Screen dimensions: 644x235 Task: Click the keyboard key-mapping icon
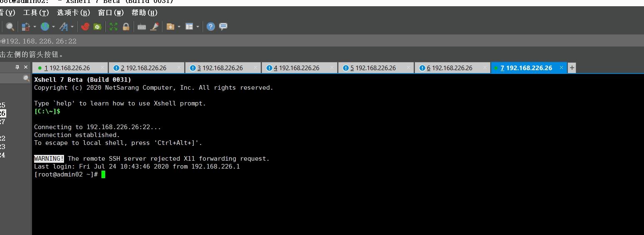142,27
